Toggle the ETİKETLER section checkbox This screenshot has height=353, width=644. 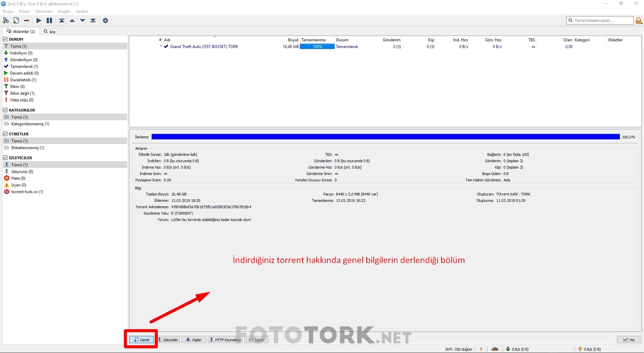(x=5, y=134)
